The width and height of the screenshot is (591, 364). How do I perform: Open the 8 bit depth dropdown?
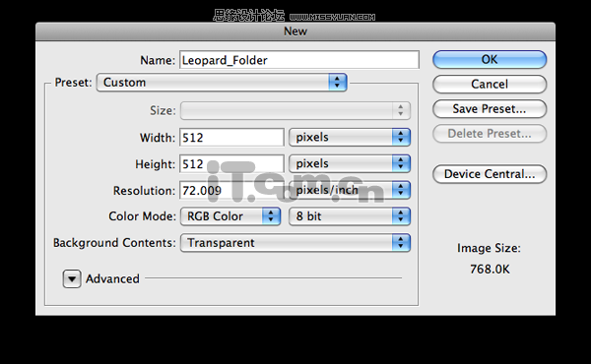pyautogui.click(x=350, y=216)
